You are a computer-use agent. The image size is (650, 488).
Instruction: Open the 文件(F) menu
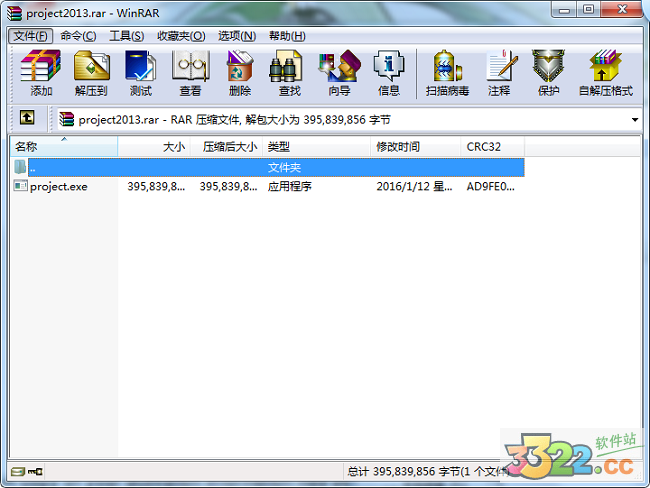(31, 36)
